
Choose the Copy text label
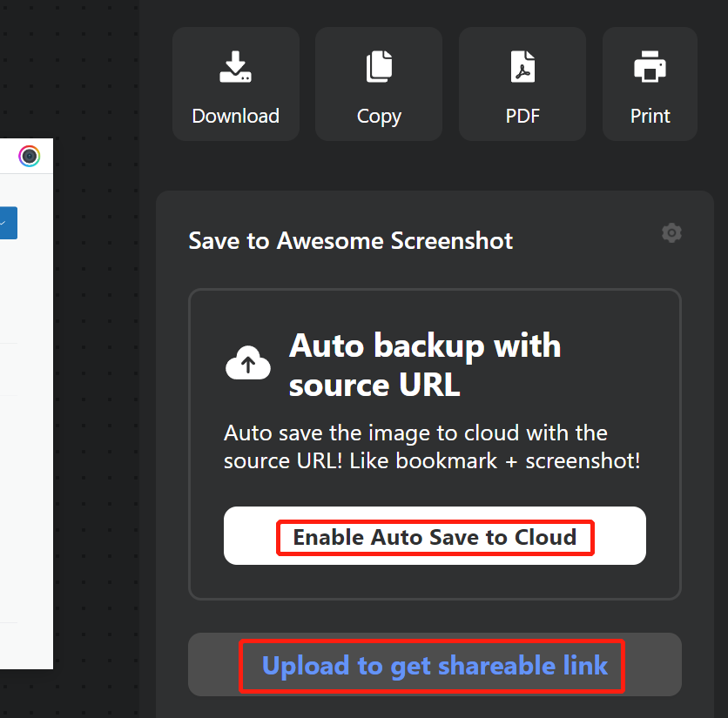click(x=379, y=117)
